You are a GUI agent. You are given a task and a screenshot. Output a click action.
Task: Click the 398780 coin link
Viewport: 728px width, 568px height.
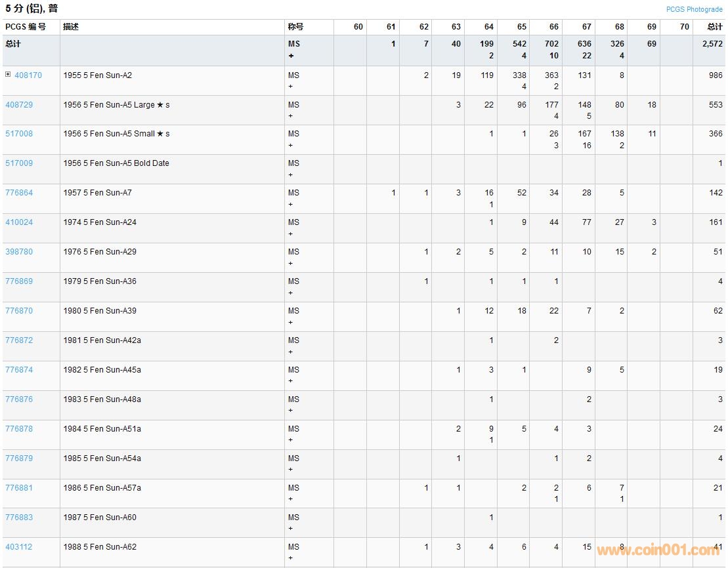coord(19,252)
